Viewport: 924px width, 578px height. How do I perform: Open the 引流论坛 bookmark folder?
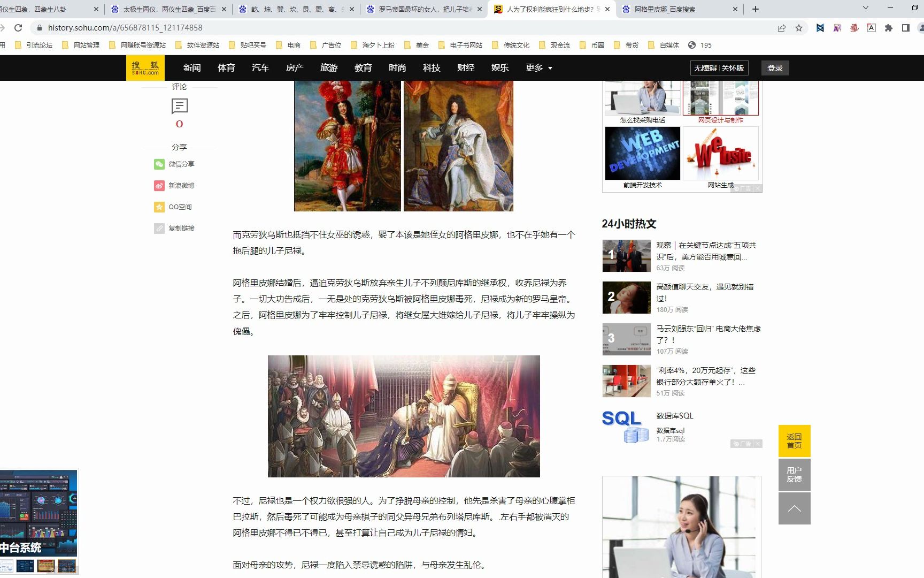click(x=34, y=45)
